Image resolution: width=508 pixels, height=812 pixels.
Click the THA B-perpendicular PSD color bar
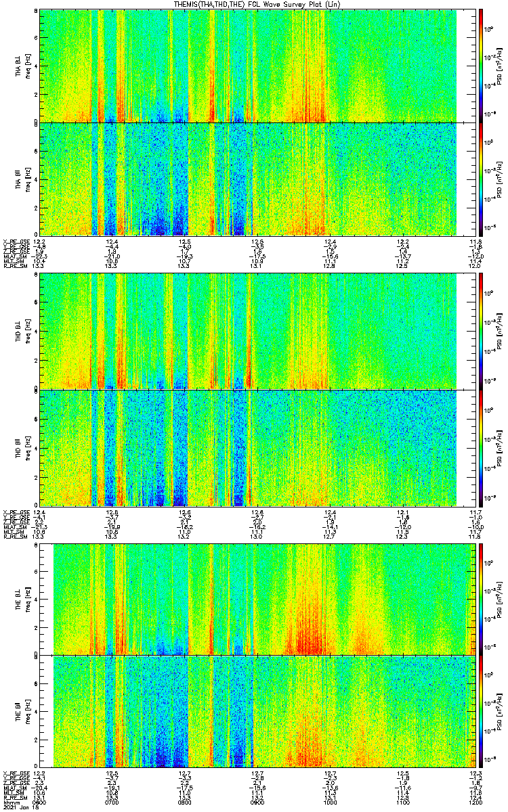(x=481, y=66)
